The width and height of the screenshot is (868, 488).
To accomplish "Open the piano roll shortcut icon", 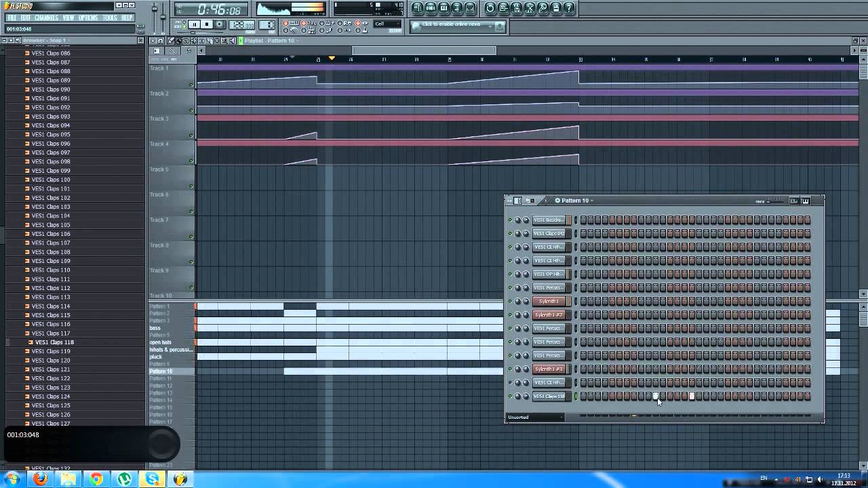I will (x=443, y=9).
